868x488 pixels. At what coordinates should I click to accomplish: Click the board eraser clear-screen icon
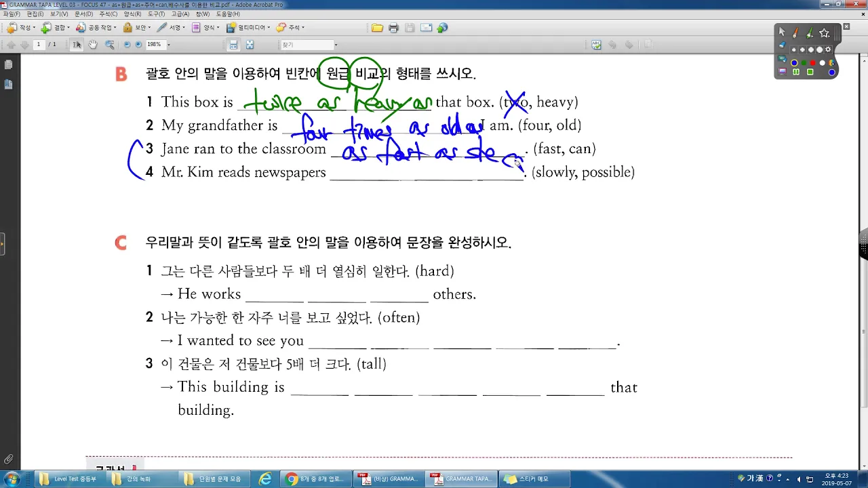[782, 59]
